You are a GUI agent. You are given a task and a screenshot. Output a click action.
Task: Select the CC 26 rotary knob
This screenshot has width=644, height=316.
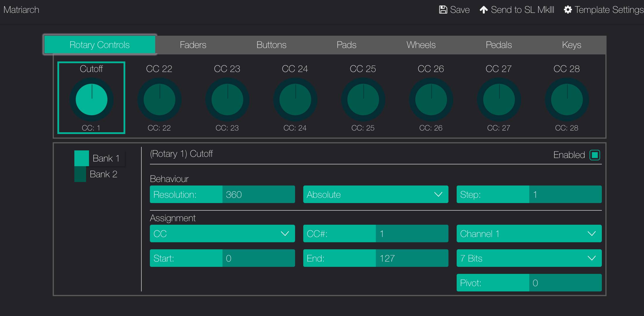(x=431, y=99)
